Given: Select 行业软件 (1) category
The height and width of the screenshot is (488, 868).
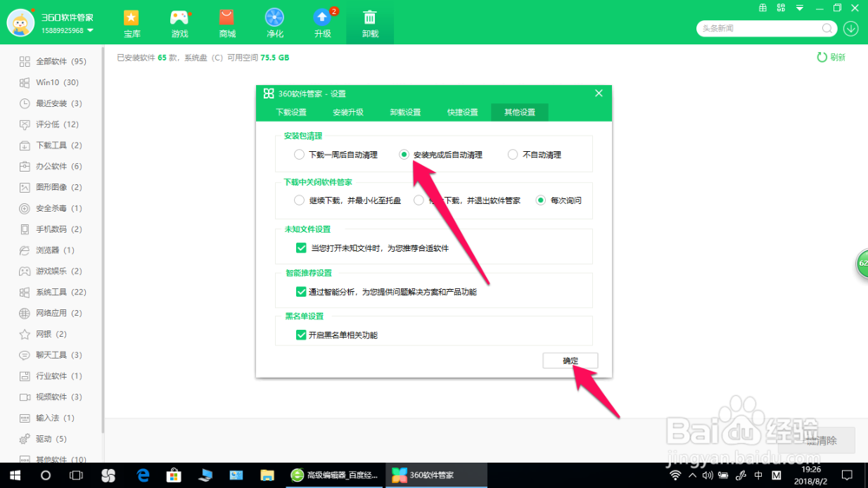Looking at the screenshot, I should click(x=50, y=376).
